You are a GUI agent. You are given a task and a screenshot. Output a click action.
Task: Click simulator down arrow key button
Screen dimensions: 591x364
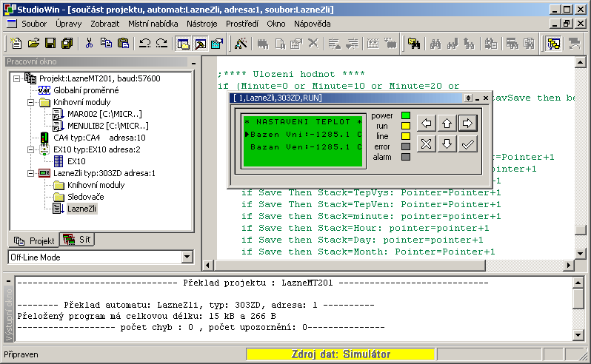[x=447, y=144]
